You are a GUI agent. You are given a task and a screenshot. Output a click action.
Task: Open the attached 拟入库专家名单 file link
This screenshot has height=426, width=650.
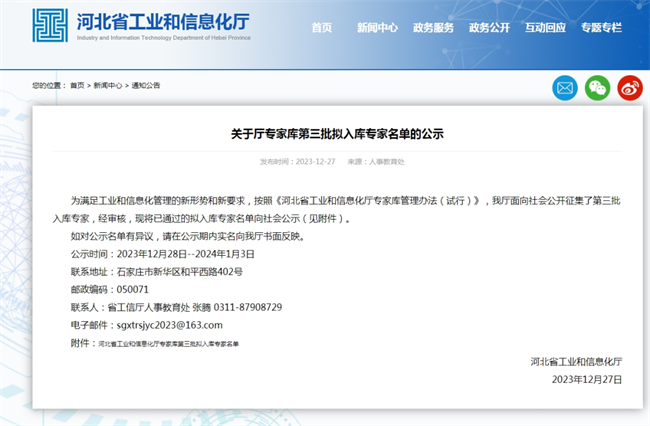point(169,343)
